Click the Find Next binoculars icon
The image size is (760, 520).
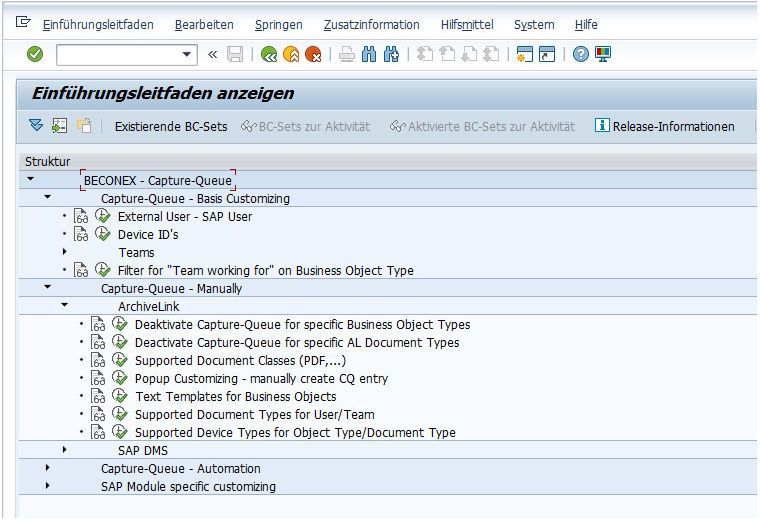click(x=391, y=54)
